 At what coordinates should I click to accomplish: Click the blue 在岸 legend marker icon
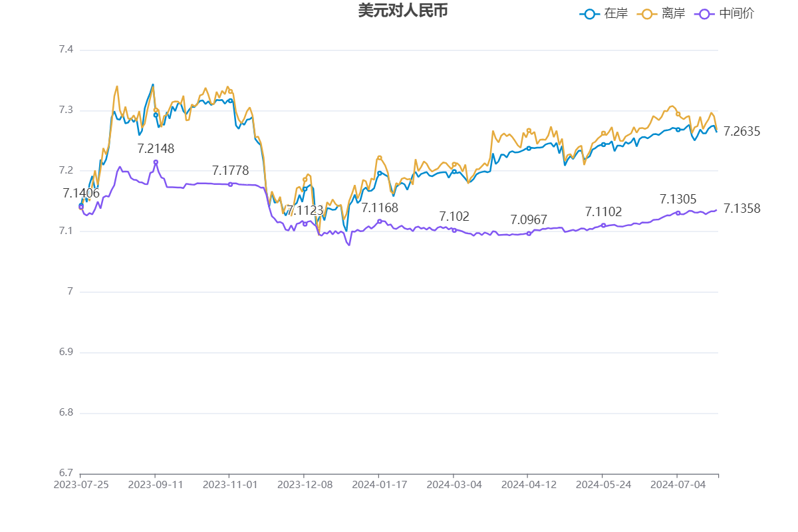click(589, 13)
